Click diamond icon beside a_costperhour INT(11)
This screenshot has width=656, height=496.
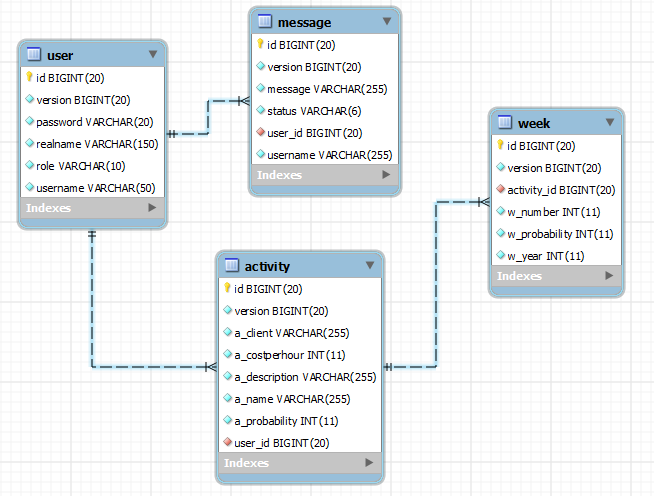(228, 354)
